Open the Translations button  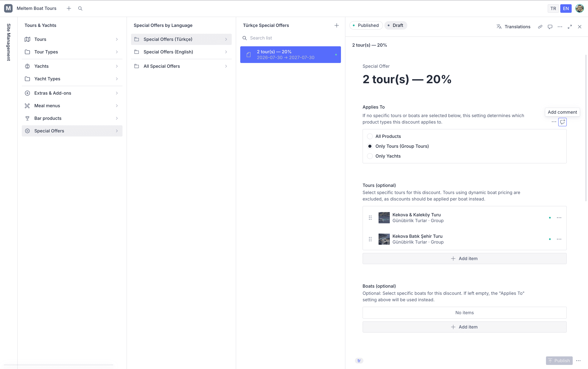(513, 27)
